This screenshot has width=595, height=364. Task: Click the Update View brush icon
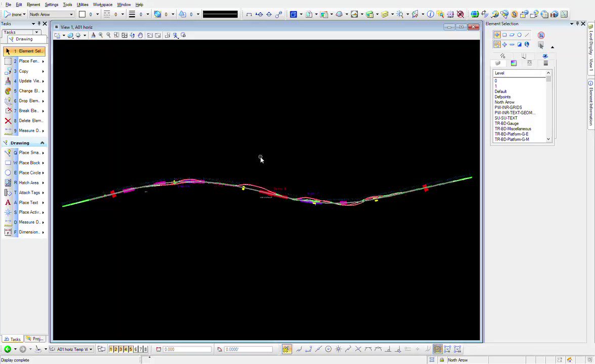point(93,35)
